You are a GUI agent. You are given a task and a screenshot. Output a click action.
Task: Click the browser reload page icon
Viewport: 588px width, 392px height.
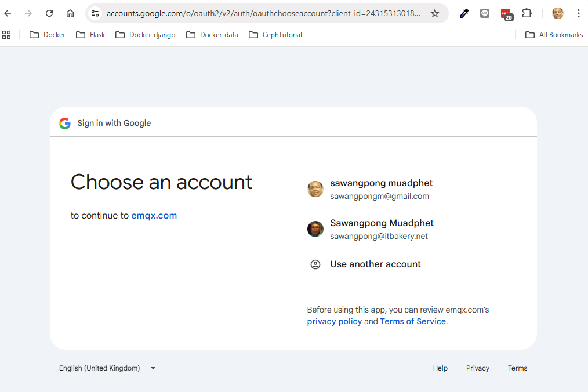(x=49, y=13)
